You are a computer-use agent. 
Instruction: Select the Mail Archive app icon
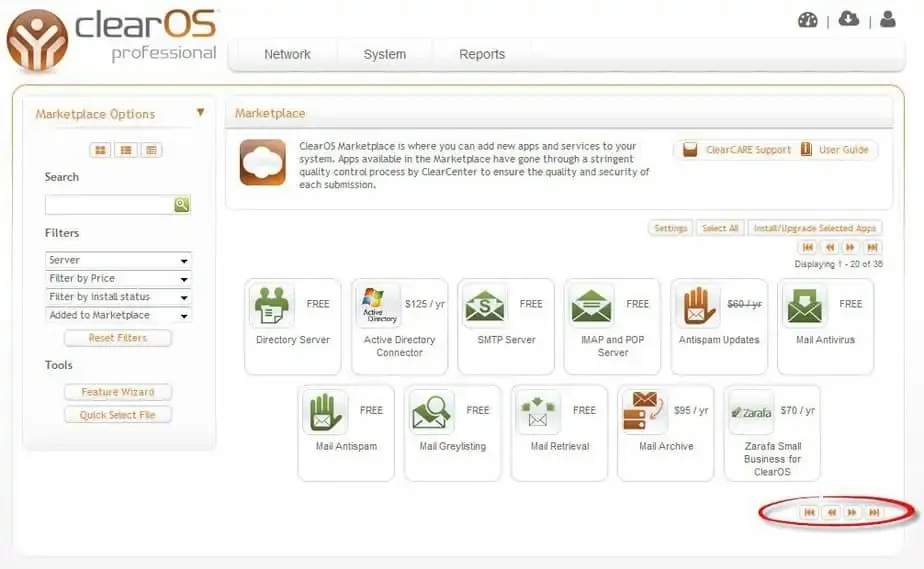coord(645,412)
